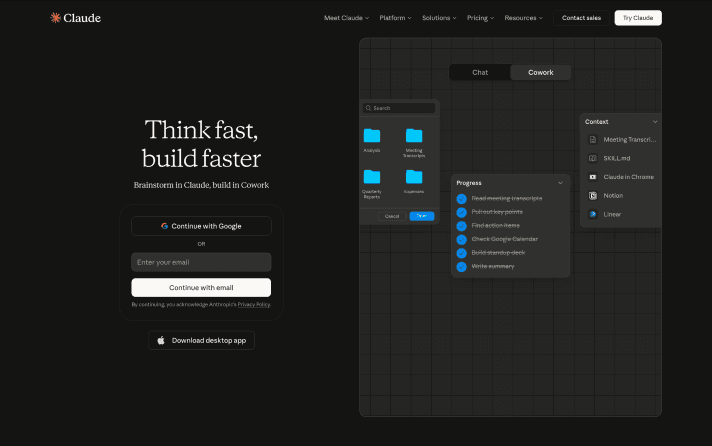The height and width of the screenshot is (446, 712).
Task: Click the Google icon in sign-in button
Action: pos(164,226)
